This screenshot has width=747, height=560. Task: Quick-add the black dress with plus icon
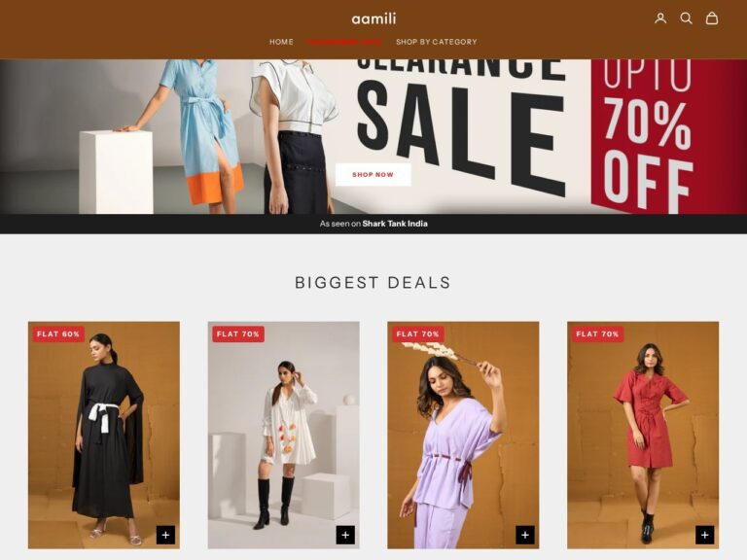(165, 535)
